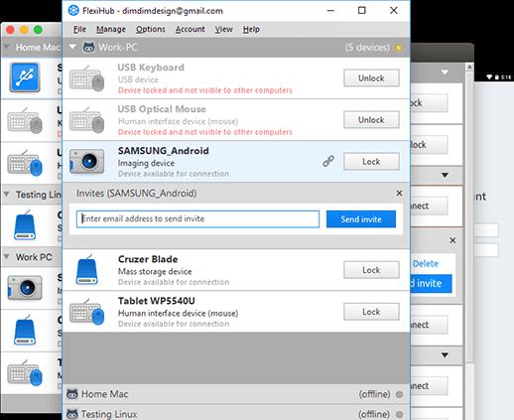Click the Cruzer Blade storage drive icon
The height and width of the screenshot is (420, 514).
[86, 270]
